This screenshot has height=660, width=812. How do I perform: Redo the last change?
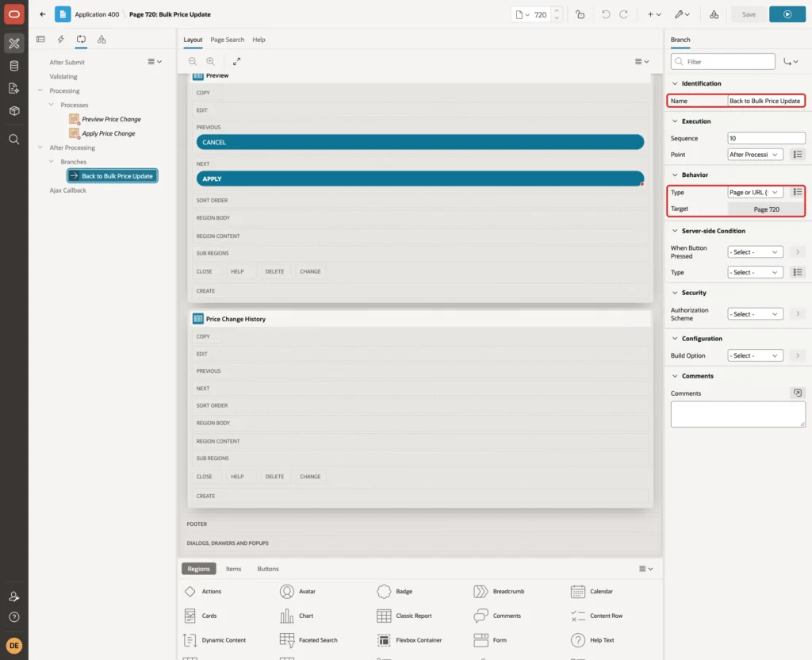(624, 14)
